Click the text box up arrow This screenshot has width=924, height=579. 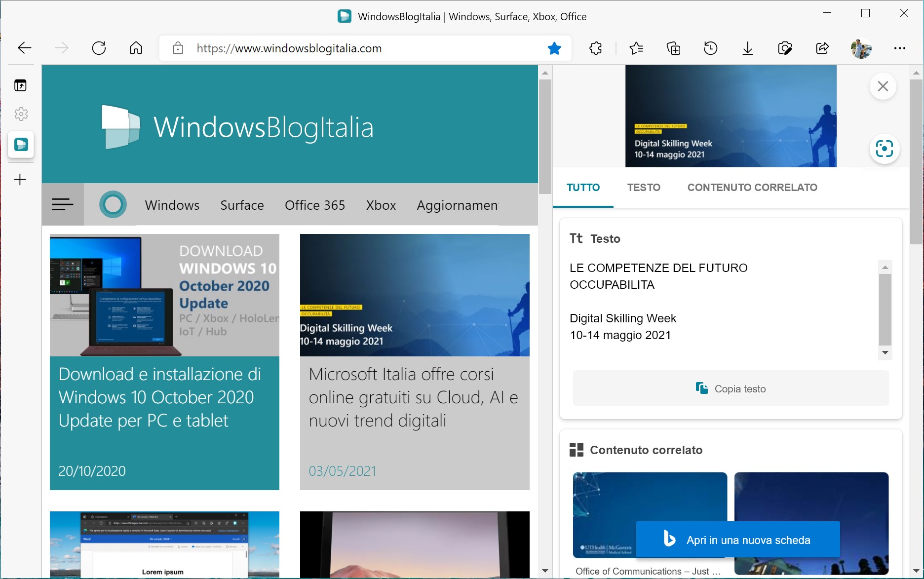point(885,267)
